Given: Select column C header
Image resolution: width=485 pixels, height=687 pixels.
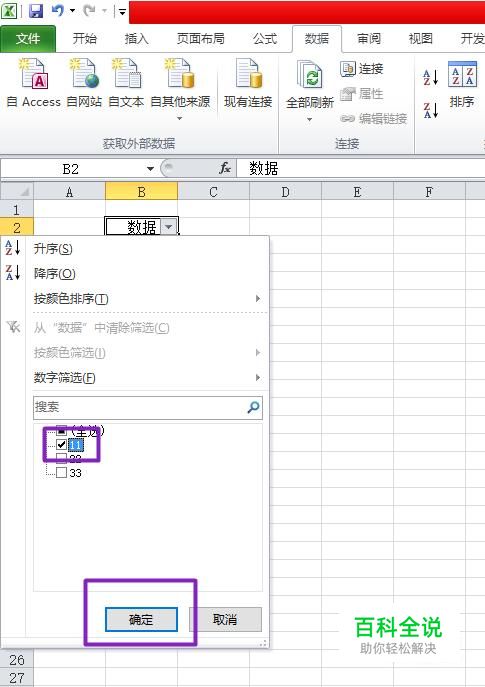Looking at the screenshot, I should coord(213,192).
